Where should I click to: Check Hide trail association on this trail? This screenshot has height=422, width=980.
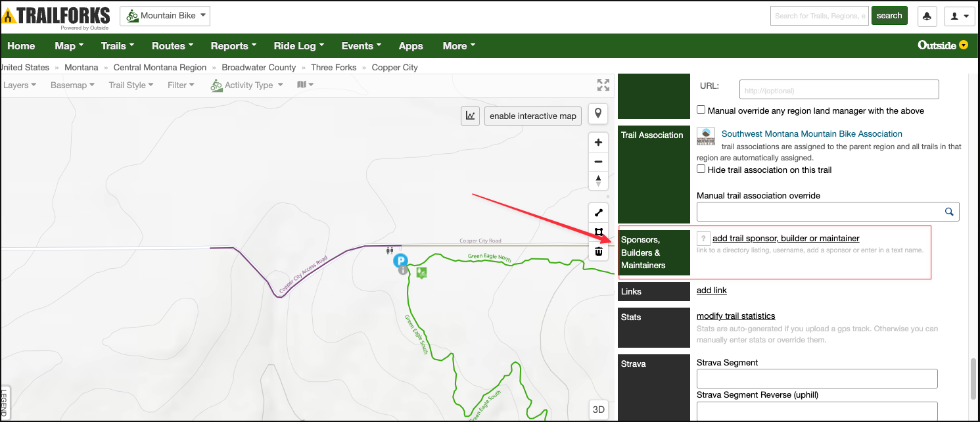pos(701,170)
